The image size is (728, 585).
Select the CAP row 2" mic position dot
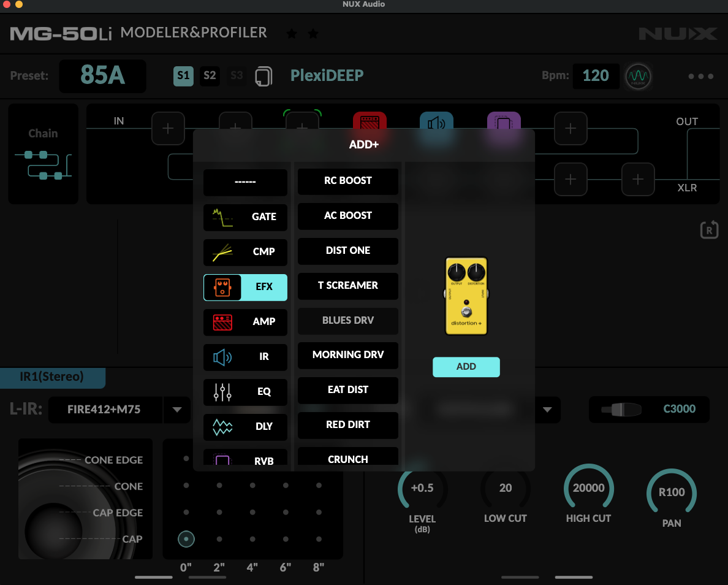coord(219,539)
